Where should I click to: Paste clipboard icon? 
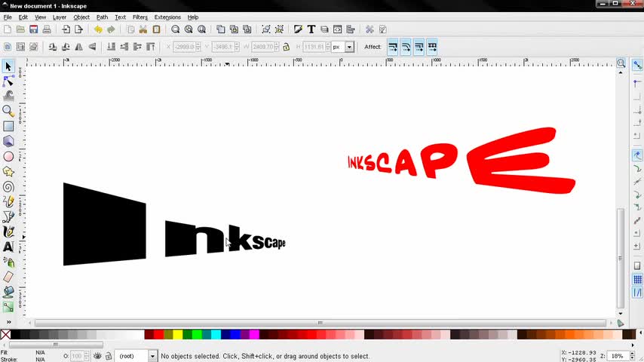coord(156,29)
